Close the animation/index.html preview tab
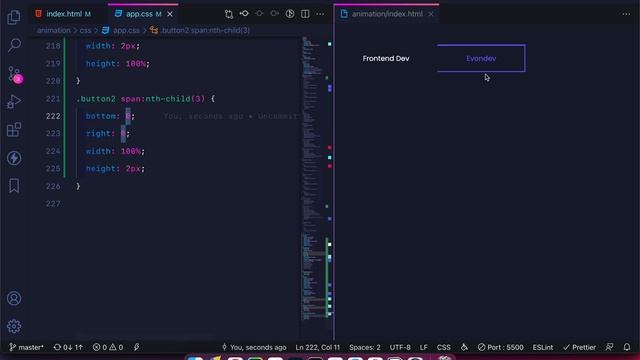The image size is (640, 360). pos(431,14)
